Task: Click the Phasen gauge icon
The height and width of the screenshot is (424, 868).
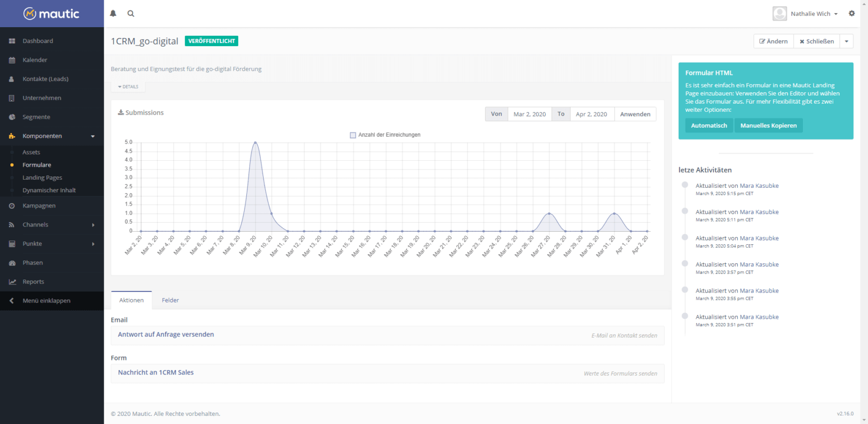Action: (12, 263)
